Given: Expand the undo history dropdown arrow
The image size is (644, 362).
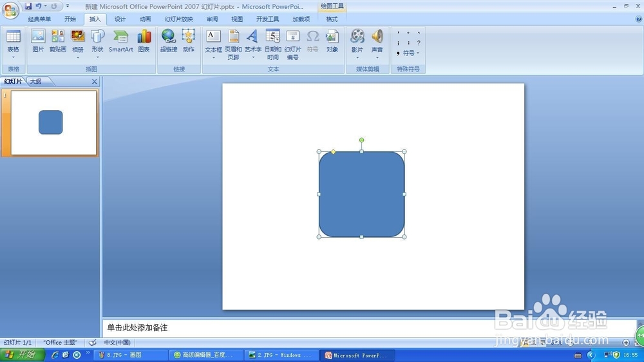Looking at the screenshot, I should click(45, 6).
